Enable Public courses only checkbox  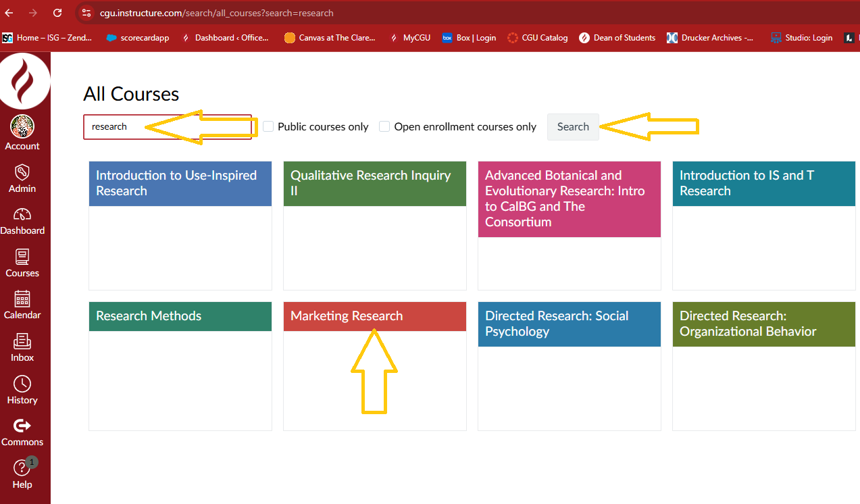coord(268,126)
